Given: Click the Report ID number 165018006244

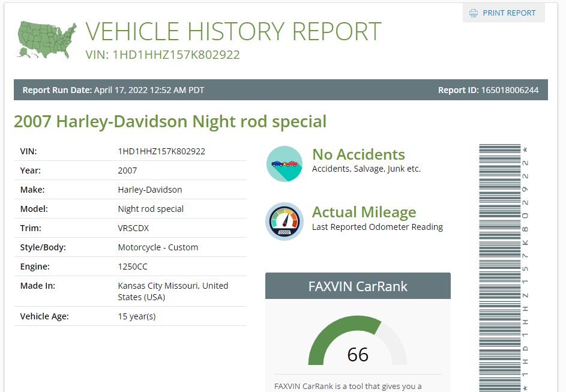Looking at the screenshot, I should (x=510, y=90).
